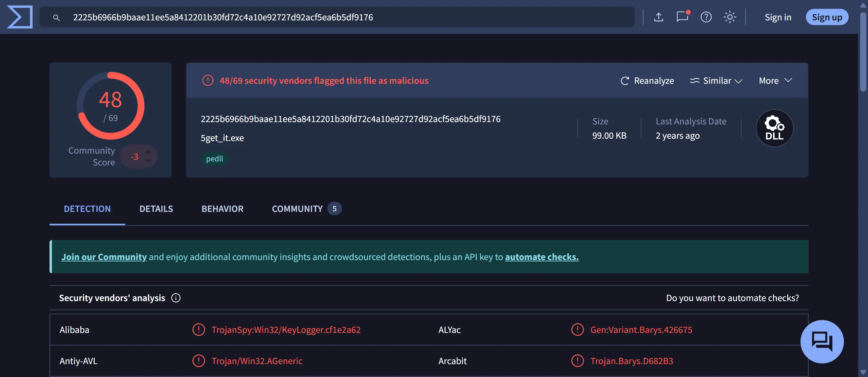This screenshot has height=377, width=868.
Task: Click the Join our Community link
Action: click(104, 257)
